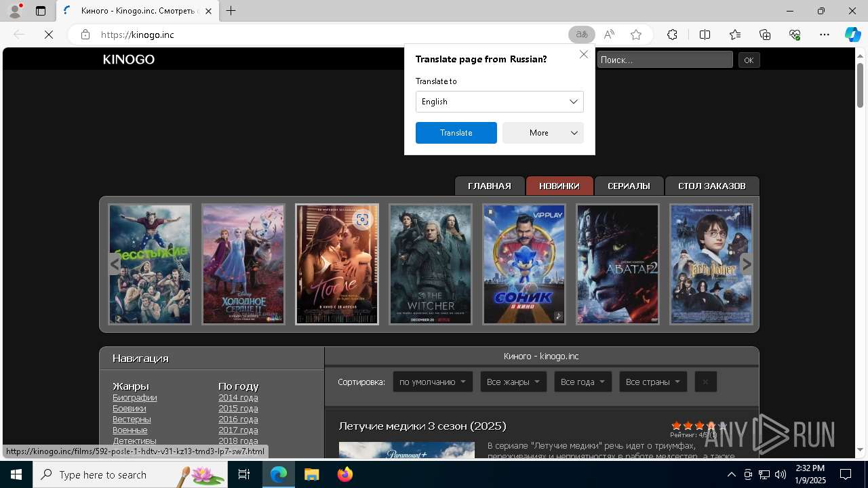Open 2016 года link
868x488 pixels.
click(x=238, y=420)
